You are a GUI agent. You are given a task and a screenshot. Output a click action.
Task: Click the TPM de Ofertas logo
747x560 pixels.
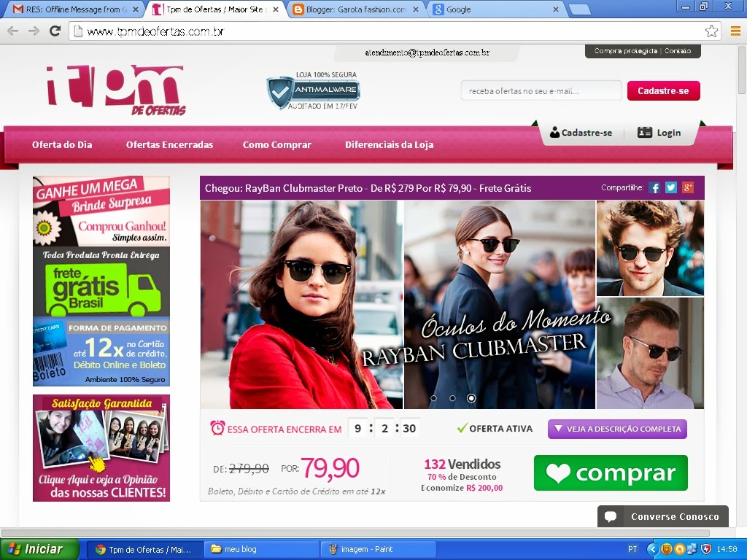[116, 90]
